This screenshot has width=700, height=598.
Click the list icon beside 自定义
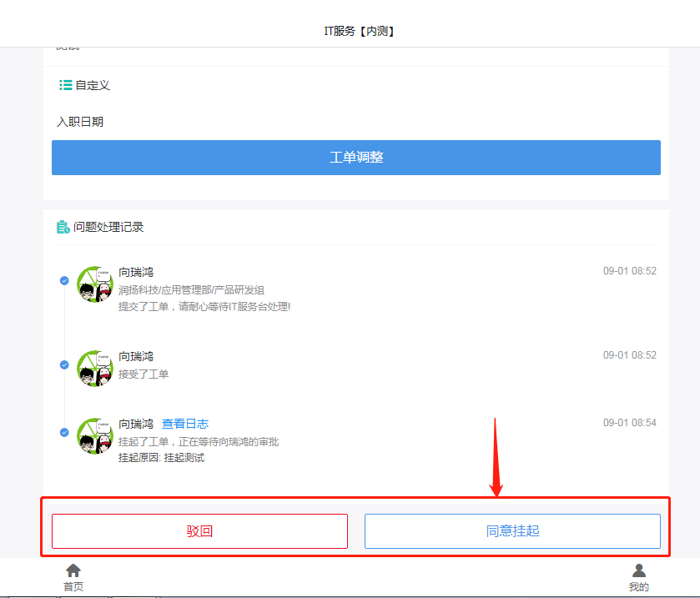pos(65,85)
